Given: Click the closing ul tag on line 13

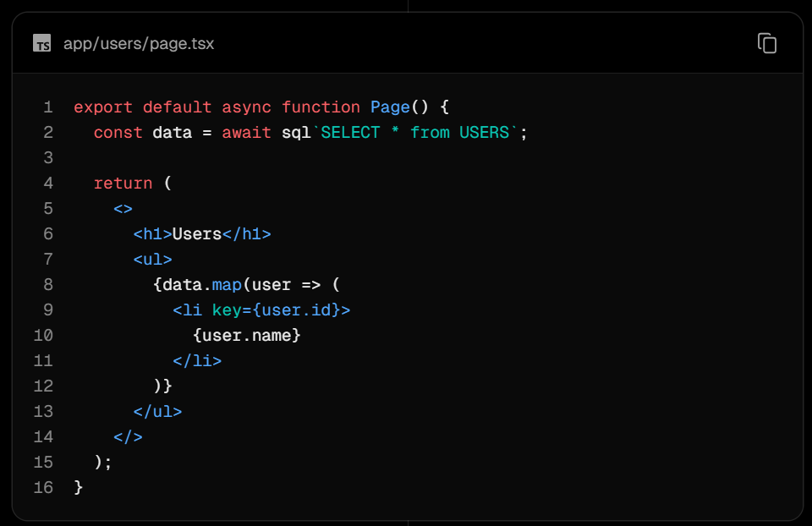Looking at the screenshot, I should point(157,412).
